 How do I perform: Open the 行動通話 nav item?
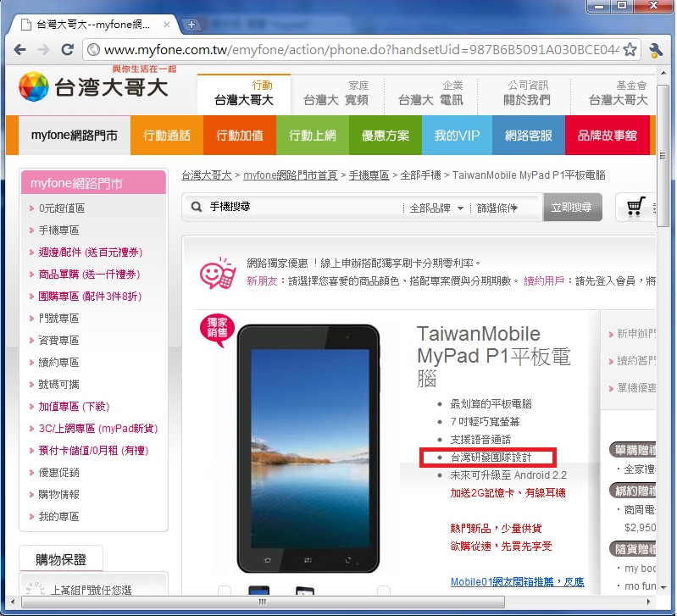pos(167,136)
